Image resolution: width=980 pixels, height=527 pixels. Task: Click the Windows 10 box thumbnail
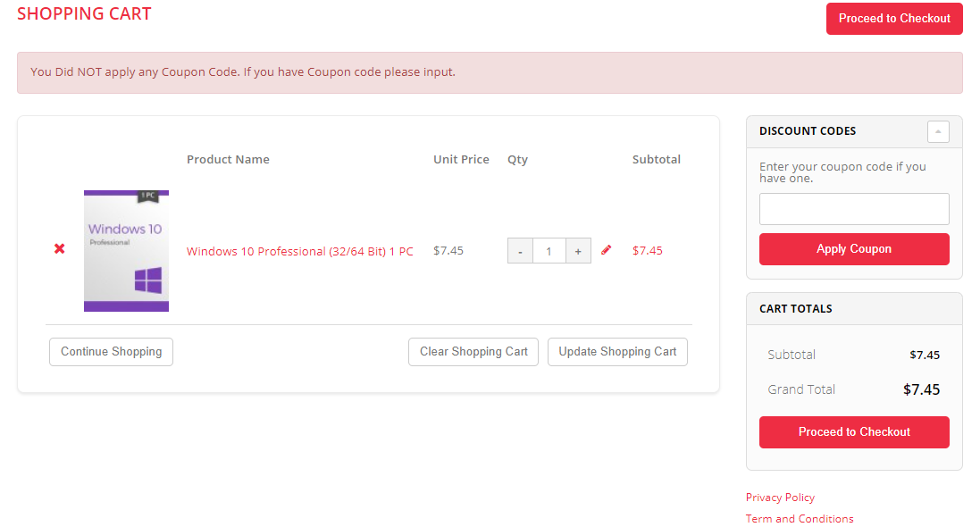126,251
